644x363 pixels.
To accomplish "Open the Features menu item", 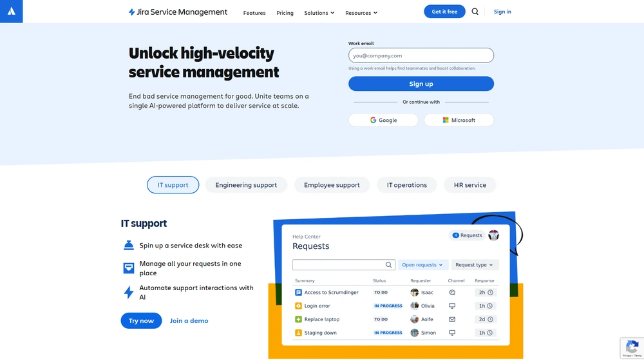I will tap(254, 13).
